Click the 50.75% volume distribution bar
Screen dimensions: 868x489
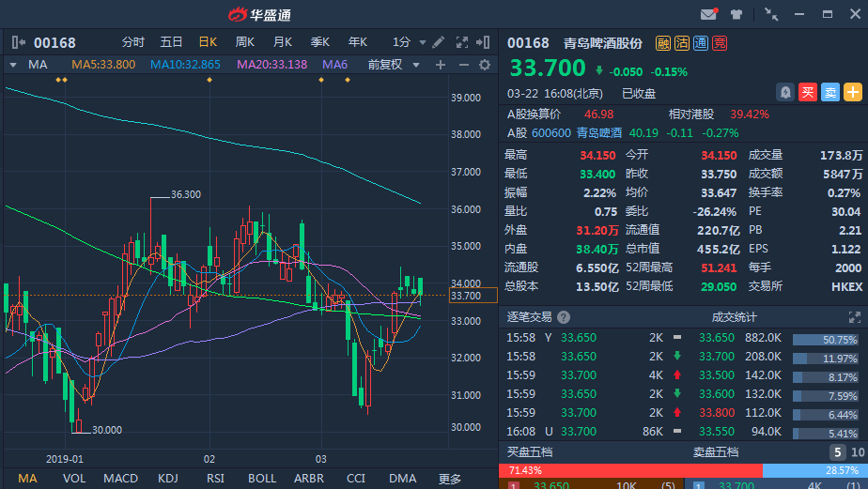point(826,339)
